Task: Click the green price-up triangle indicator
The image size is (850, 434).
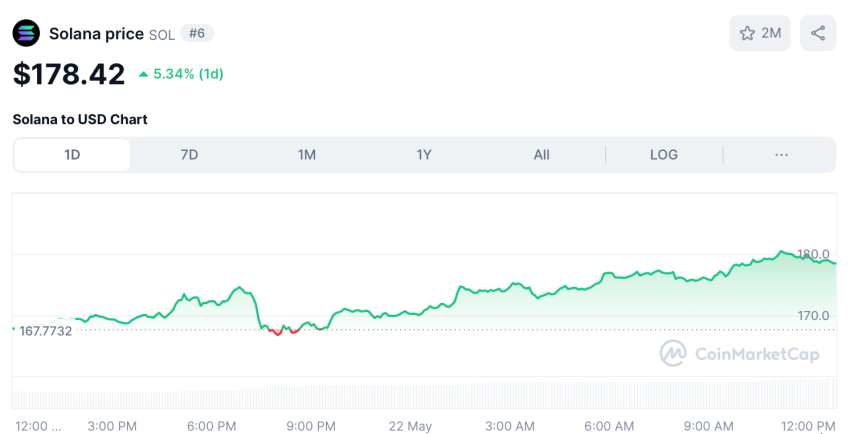Action: [144, 74]
